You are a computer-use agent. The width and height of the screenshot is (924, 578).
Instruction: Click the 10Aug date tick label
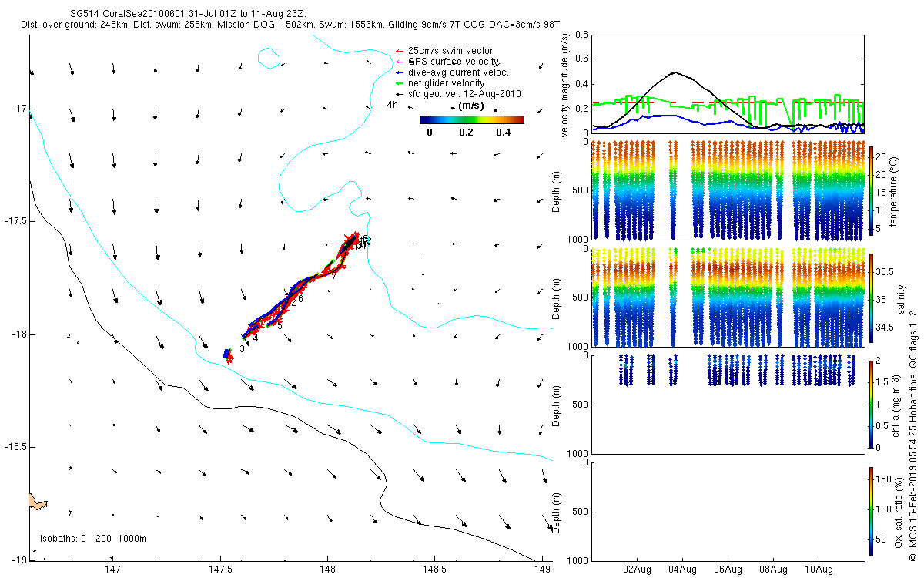point(818,570)
